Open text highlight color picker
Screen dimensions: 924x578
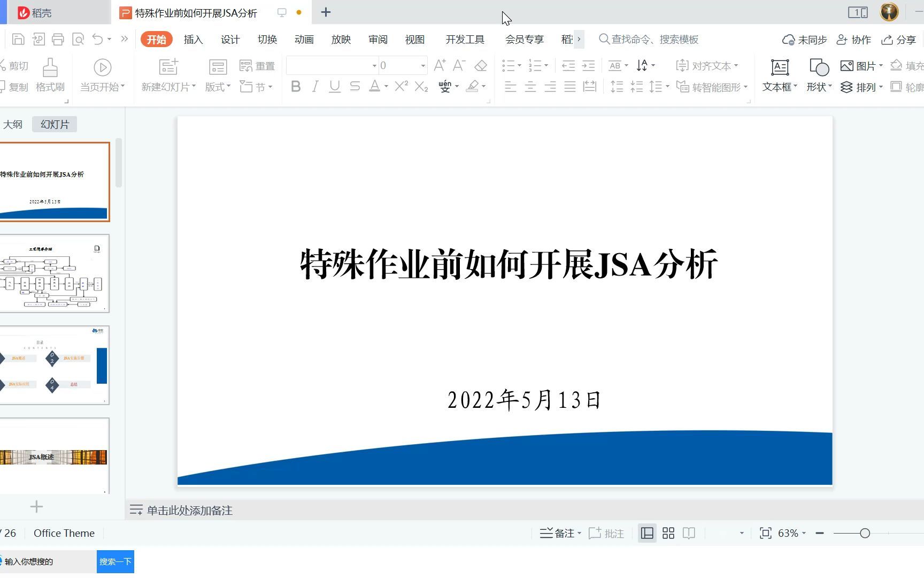pyautogui.click(x=475, y=86)
